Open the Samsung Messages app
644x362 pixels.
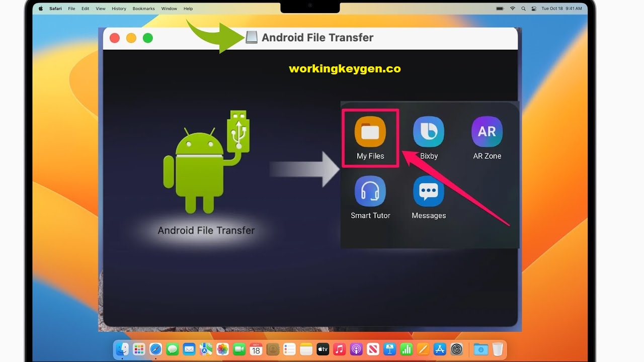(428, 192)
